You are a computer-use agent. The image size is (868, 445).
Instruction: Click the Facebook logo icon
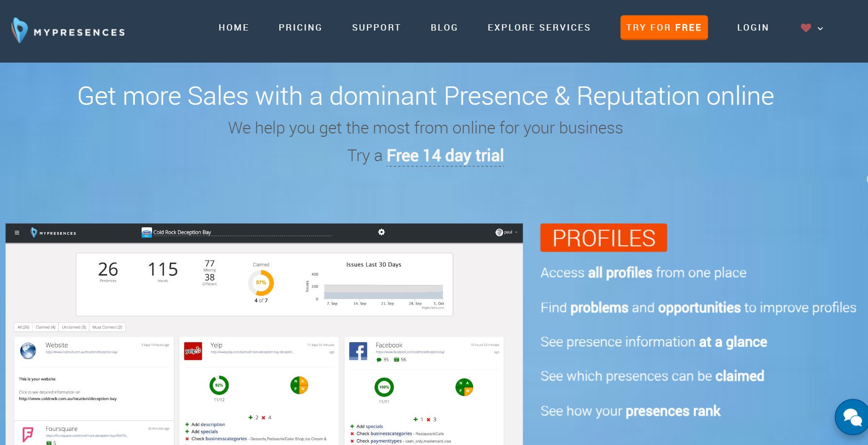358,351
